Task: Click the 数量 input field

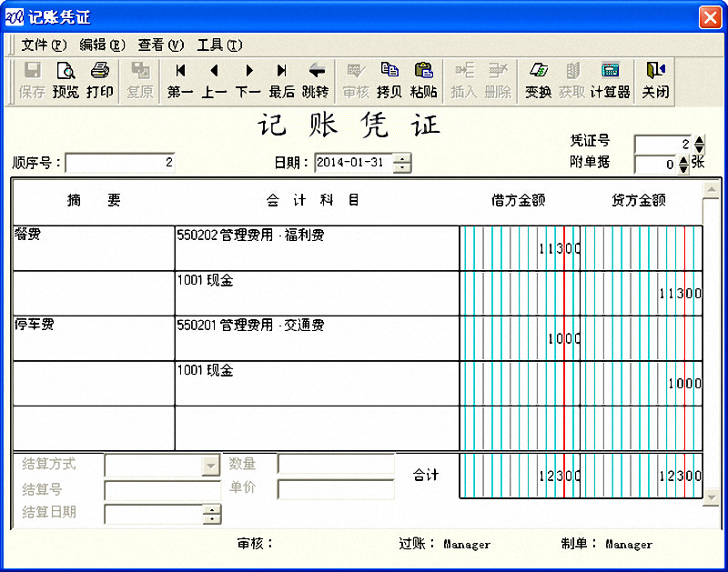Action: point(336,464)
